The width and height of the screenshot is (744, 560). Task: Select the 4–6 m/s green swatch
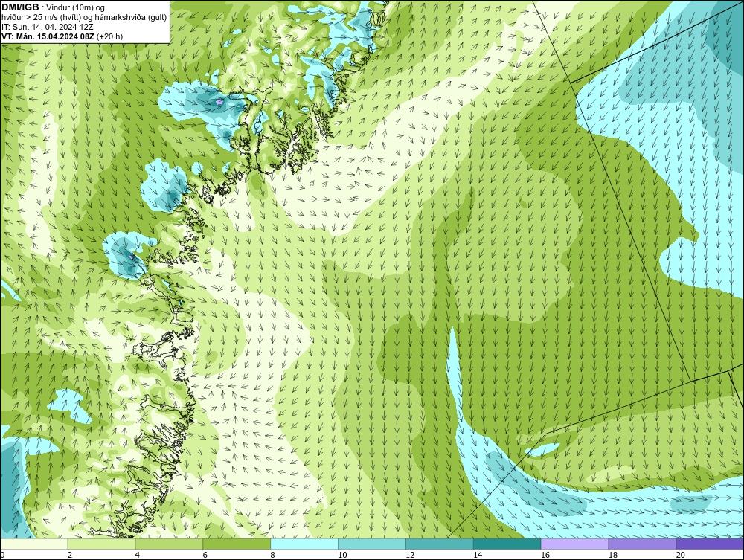point(169,544)
